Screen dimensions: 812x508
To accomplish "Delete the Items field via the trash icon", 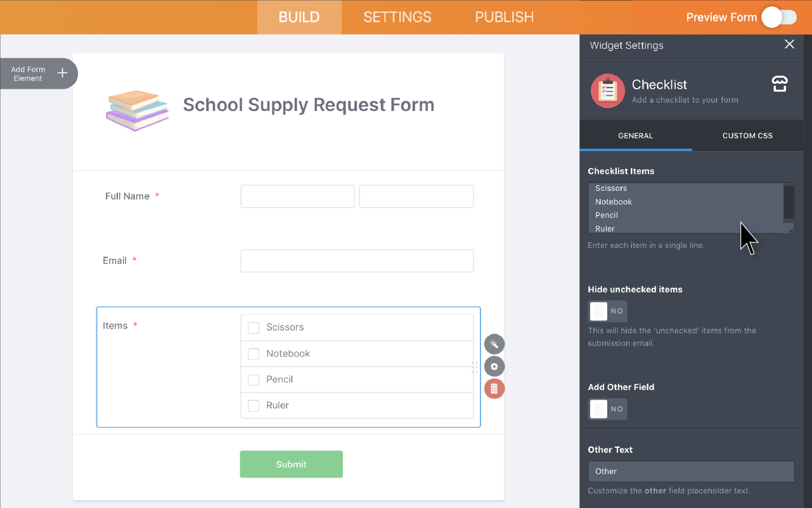I will [494, 388].
